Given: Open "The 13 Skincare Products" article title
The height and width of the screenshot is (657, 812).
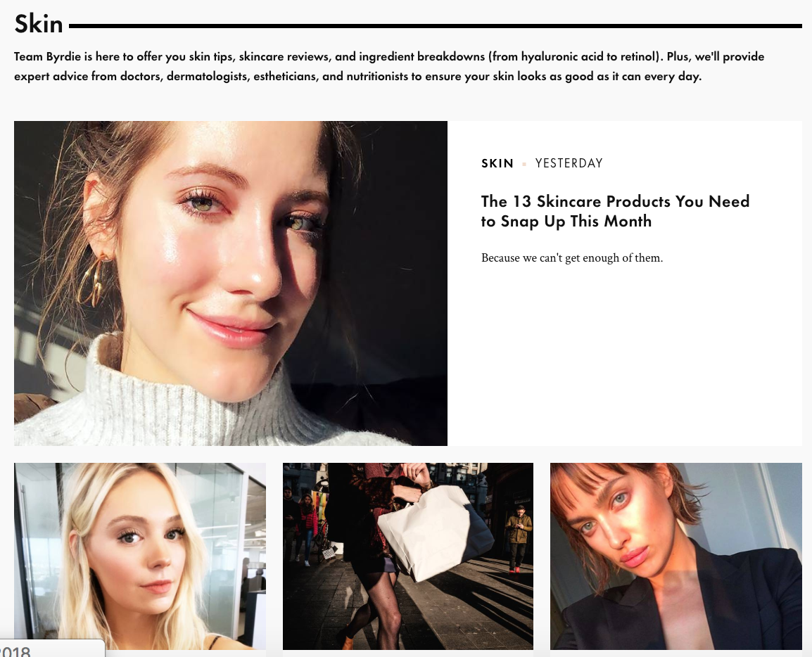Looking at the screenshot, I should coord(615,211).
